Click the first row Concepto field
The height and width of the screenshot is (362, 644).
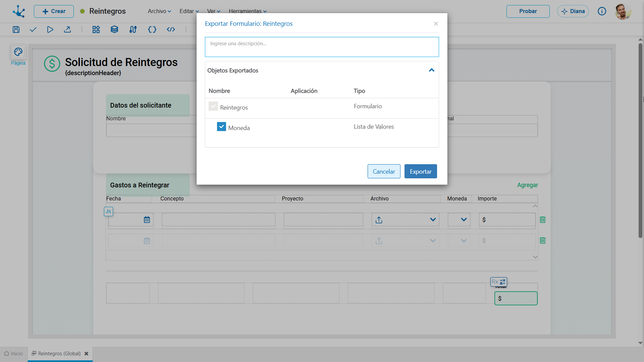point(219,220)
